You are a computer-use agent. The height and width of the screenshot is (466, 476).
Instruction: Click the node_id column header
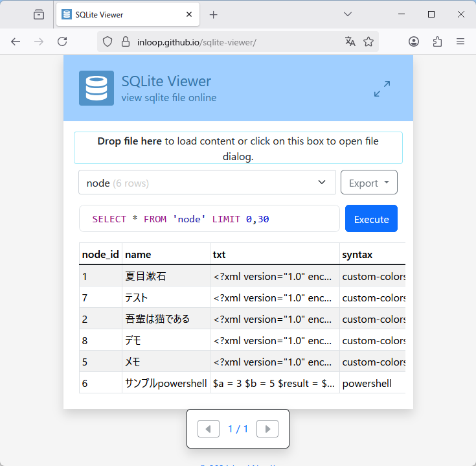(x=100, y=254)
